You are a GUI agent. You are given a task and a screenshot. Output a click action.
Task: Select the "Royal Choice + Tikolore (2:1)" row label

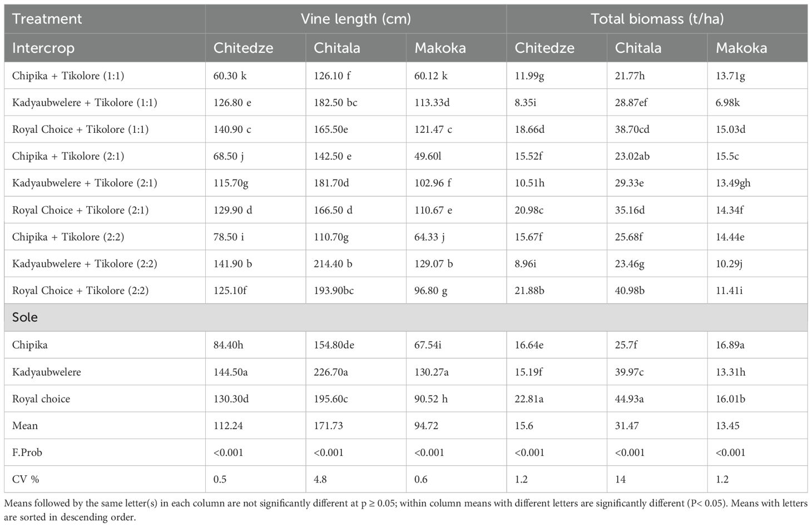click(x=80, y=210)
